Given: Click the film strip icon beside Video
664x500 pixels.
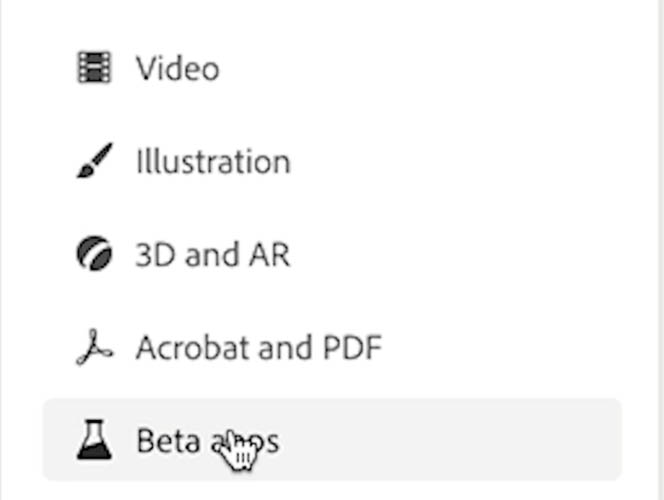Looking at the screenshot, I should pyautogui.click(x=94, y=67).
